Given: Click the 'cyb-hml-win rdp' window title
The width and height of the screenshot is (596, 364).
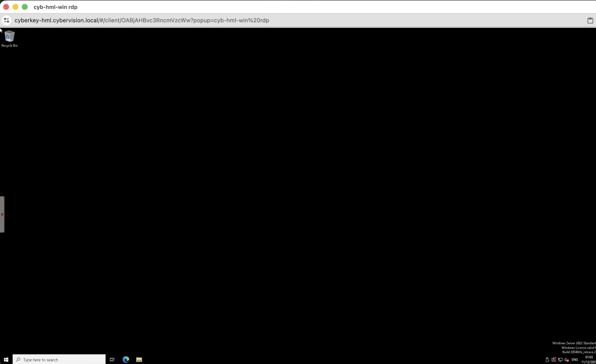Looking at the screenshot, I should [x=55, y=7].
